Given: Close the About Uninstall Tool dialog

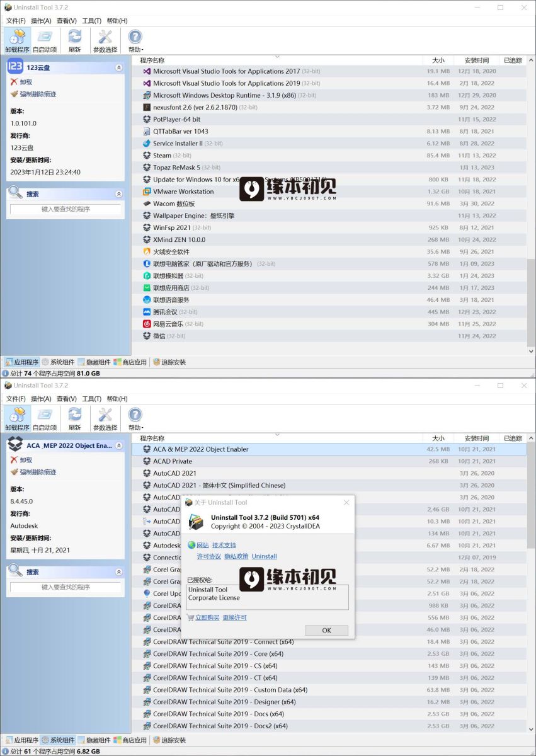Looking at the screenshot, I should click(346, 503).
